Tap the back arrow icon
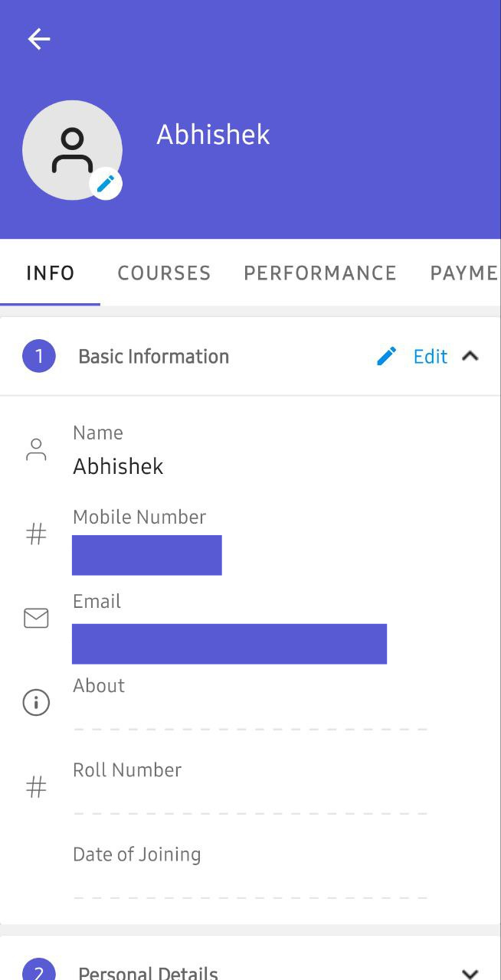 point(38,39)
